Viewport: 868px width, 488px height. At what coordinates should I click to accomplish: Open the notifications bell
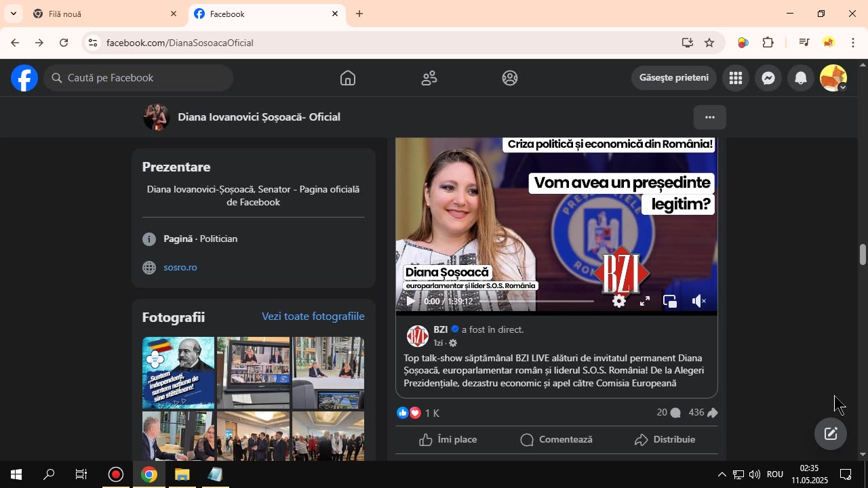[x=801, y=78]
